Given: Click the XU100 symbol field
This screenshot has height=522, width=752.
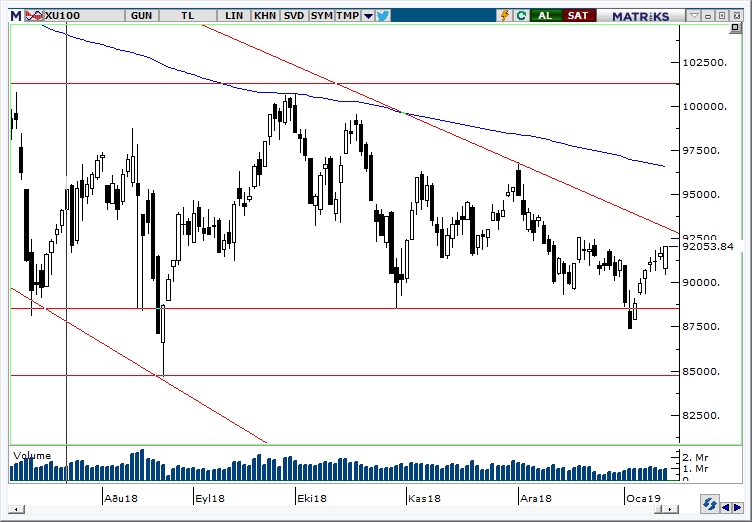Looking at the screenshot, I should pyautogui.click(x=84, y=16).
